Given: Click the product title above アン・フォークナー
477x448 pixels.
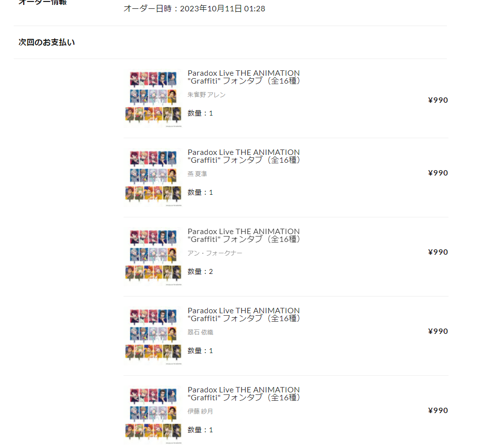Looking at the screenshot, I should point(244,235).
